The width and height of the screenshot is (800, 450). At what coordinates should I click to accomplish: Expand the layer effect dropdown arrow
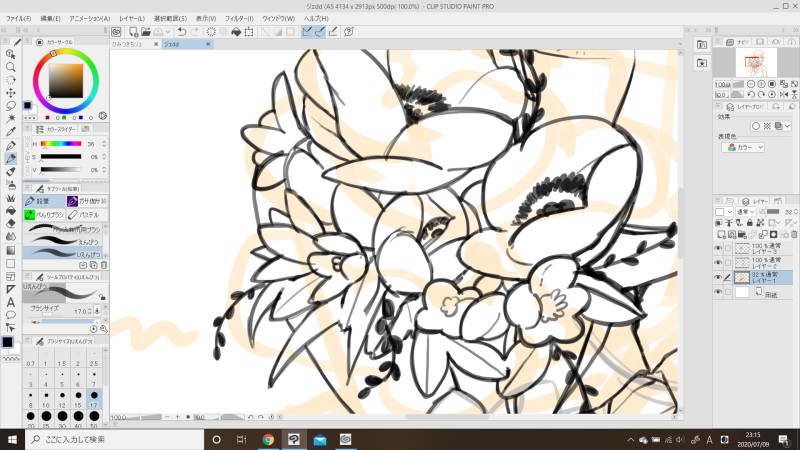788,126
